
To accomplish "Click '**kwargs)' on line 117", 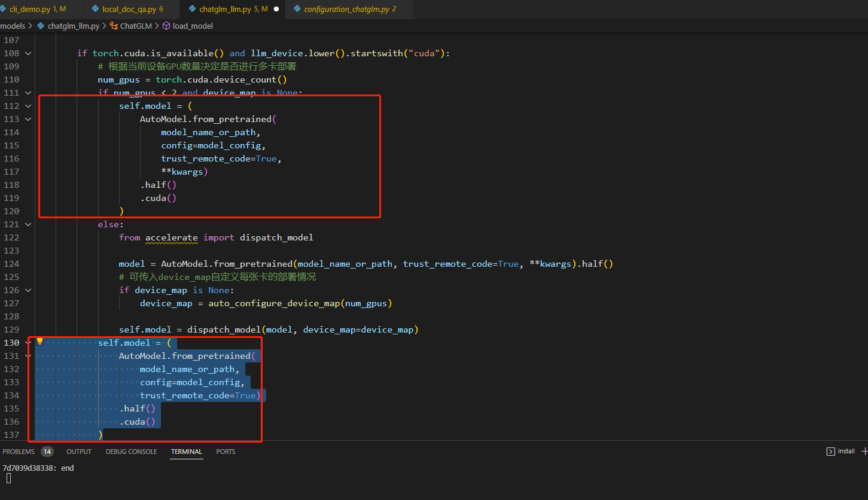I will pyautogui.click(x=184, y=172).
